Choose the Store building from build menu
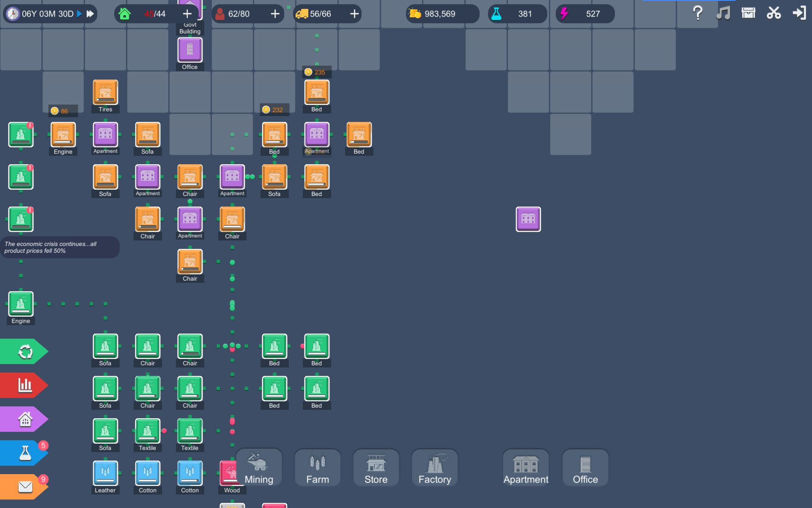Image resolution: width=812 pixels, height=508 pixels. [x=376, y=468]
